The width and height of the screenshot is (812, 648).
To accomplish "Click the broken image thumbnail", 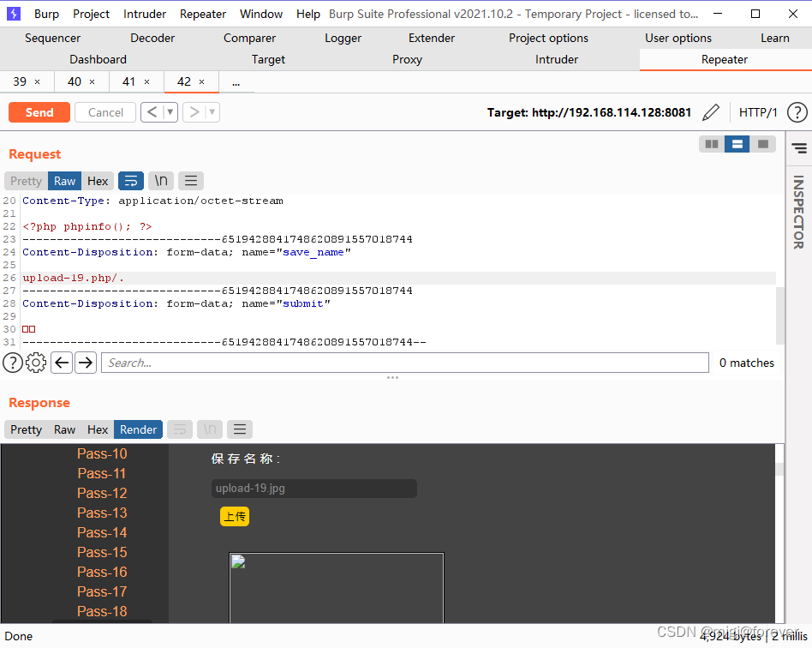I will pos(337,588).
